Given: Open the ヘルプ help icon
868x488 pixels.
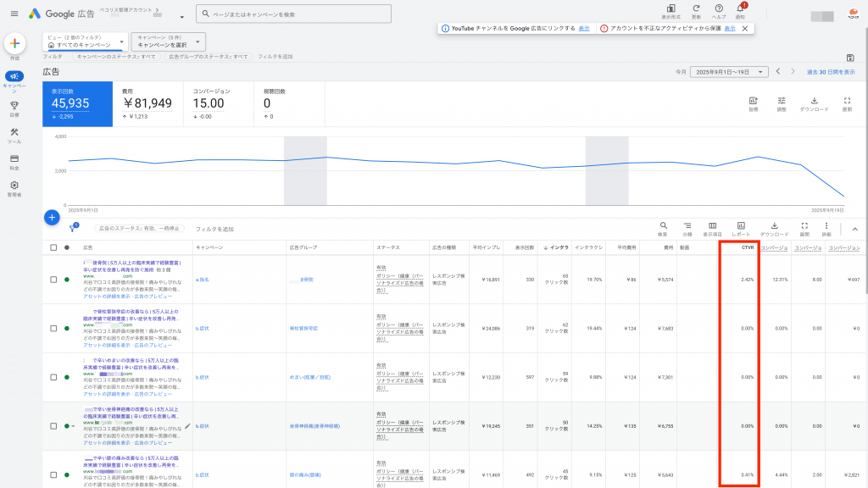Looking at the screenshot, I should (719, 10).
